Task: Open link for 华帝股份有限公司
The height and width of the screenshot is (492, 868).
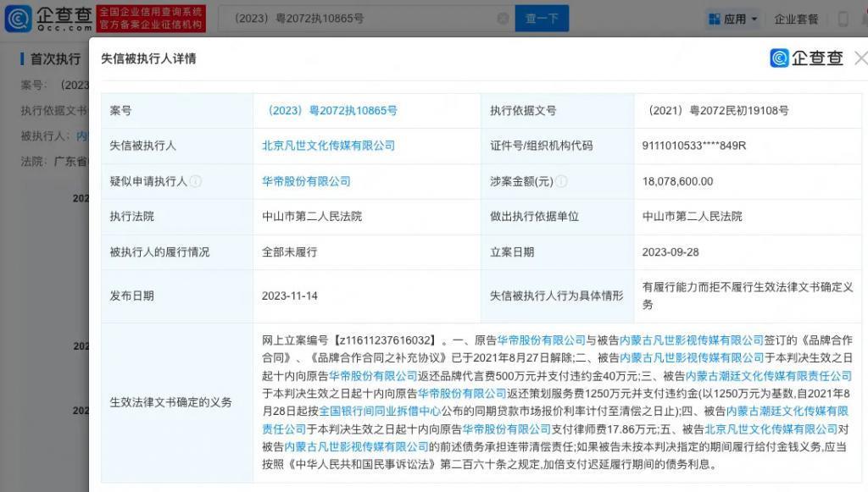Action: [x=304, y=180]
